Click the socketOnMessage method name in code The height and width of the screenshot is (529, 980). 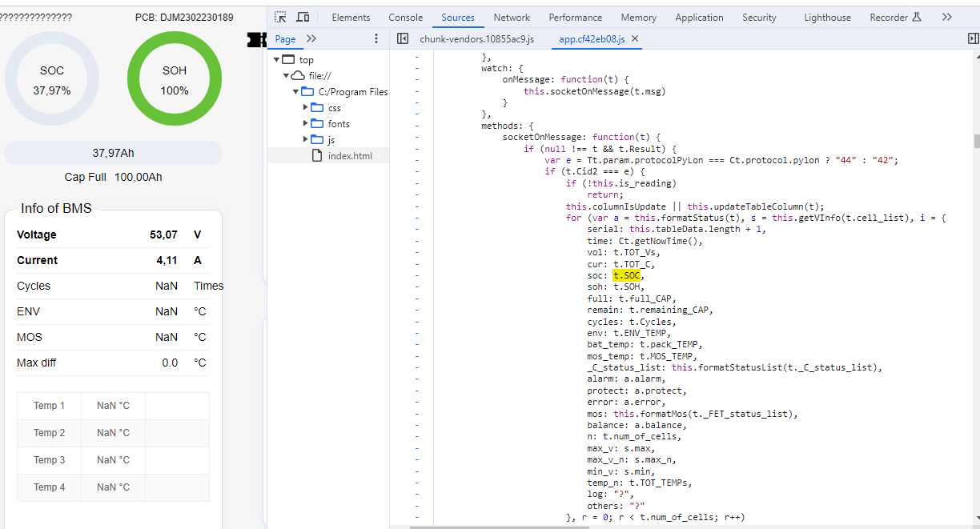(544, 137)
